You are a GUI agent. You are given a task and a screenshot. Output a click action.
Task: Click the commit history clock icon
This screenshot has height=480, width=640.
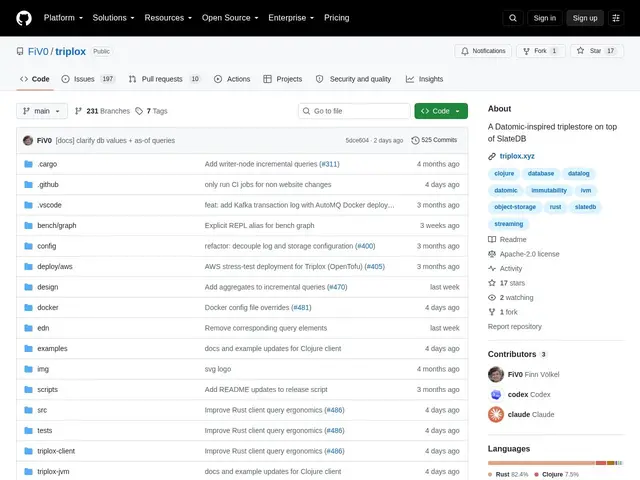tap(415, 140)
